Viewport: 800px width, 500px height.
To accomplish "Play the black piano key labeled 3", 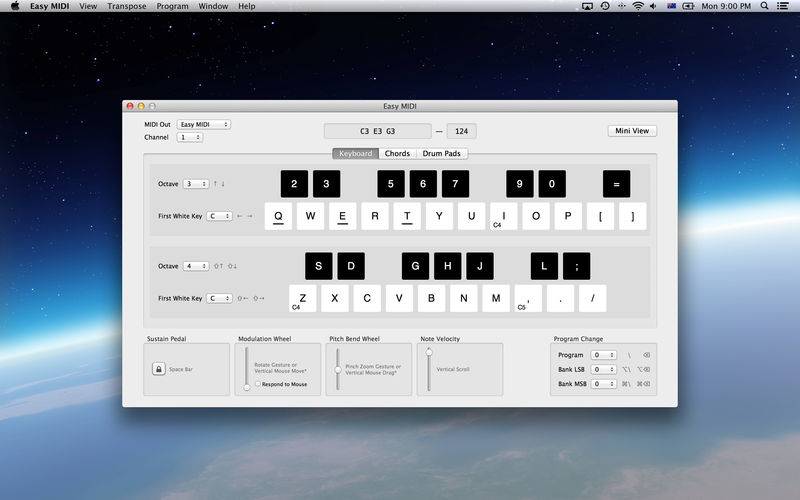I will tap(326, 184).
